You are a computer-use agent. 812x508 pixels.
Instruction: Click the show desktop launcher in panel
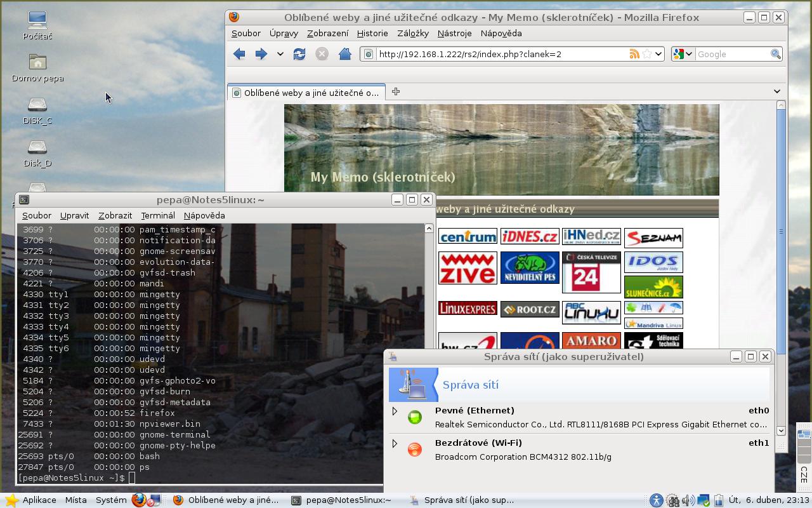[154, 500]
